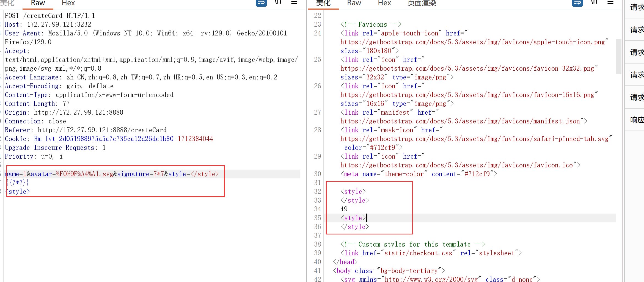
Task: Select the greyed 美化 tab in the request panel
Action: 7,3
